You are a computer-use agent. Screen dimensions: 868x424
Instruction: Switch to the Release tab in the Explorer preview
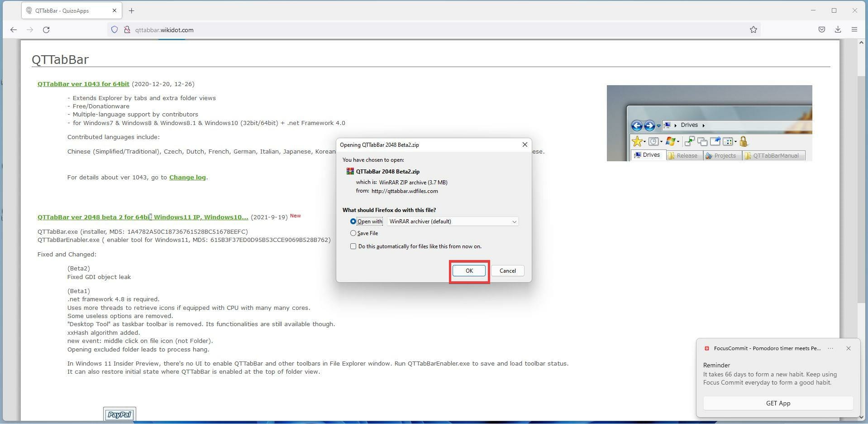coord(685,155)
